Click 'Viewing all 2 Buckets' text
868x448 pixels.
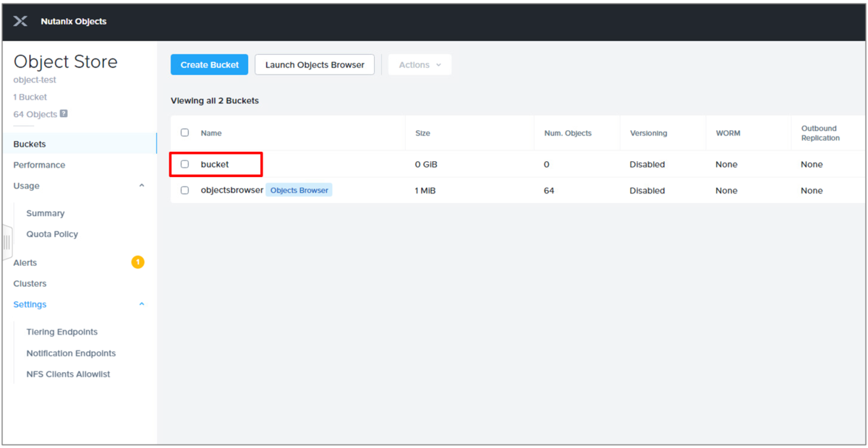215,100
